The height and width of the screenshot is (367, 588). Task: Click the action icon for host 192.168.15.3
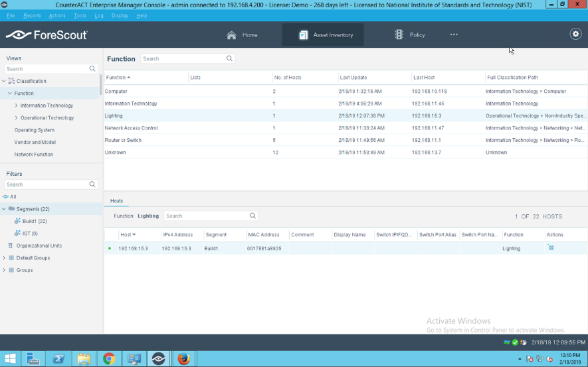point(551,248)
